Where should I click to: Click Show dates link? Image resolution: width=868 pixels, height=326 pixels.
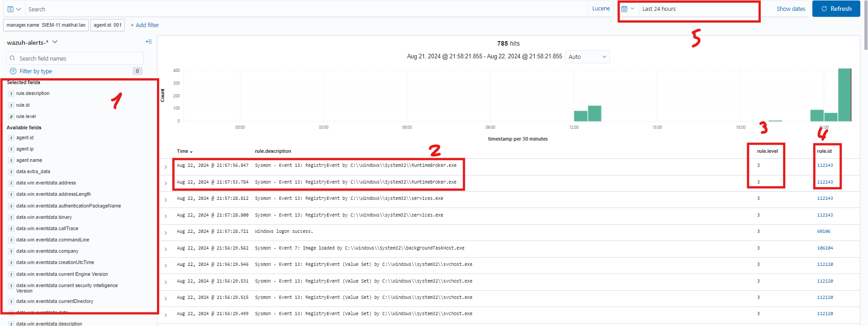791,9
